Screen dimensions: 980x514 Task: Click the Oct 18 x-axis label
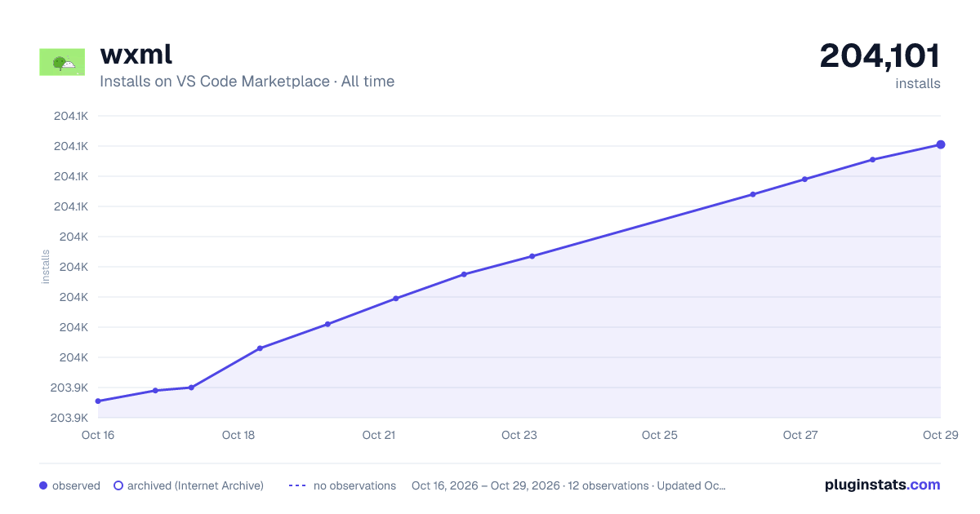tap(238, 435)
